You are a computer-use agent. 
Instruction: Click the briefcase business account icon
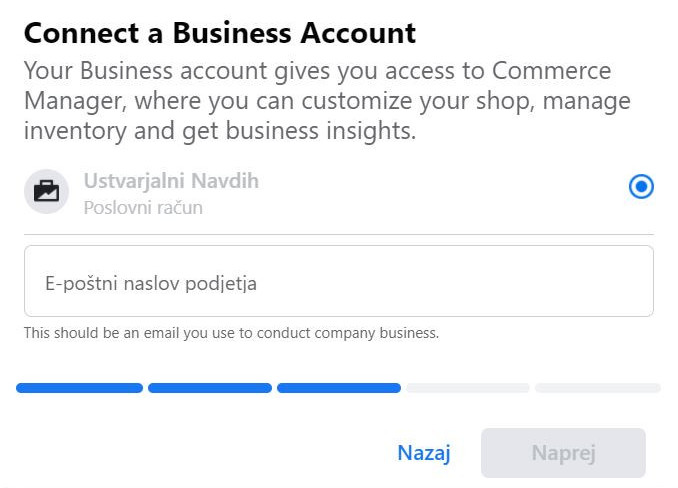pyautogui.click(x=46, y=191)
